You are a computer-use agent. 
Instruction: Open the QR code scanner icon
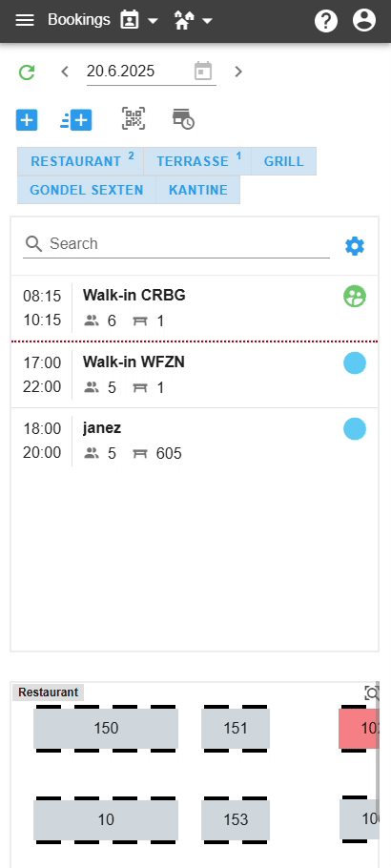[x=134, y=119]
